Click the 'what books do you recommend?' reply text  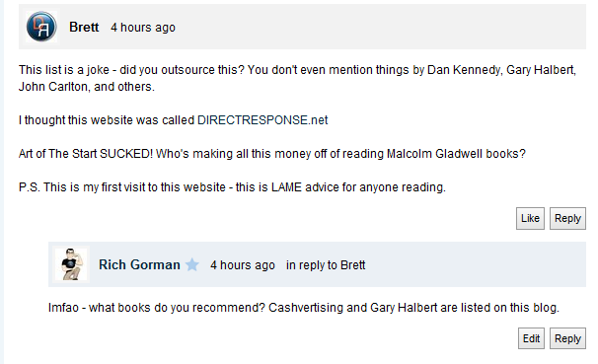[177, 308]
